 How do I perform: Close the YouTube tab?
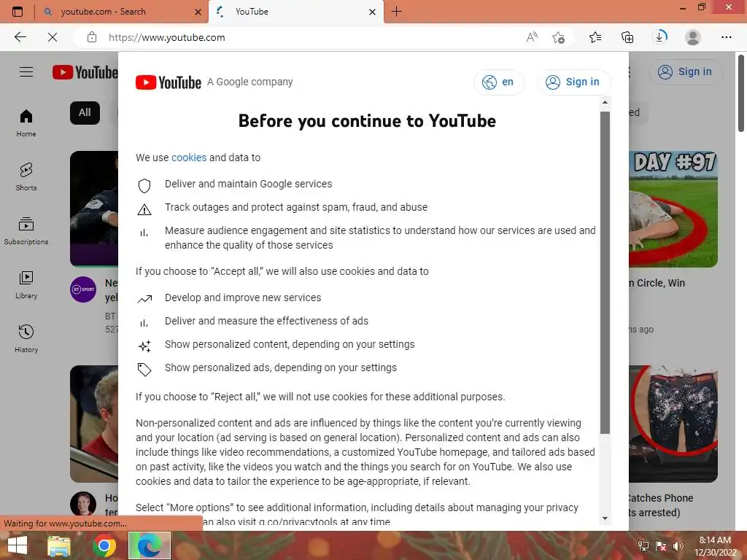click(x=373, y=12)
